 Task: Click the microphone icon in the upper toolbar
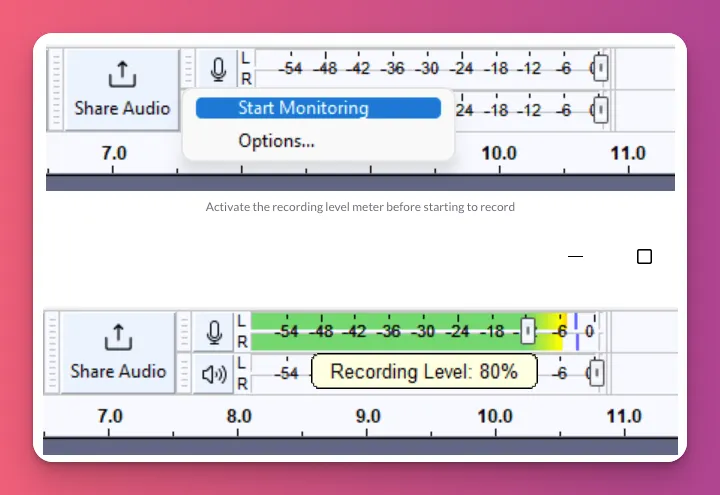pyautogui.click(x=217, y=69)
